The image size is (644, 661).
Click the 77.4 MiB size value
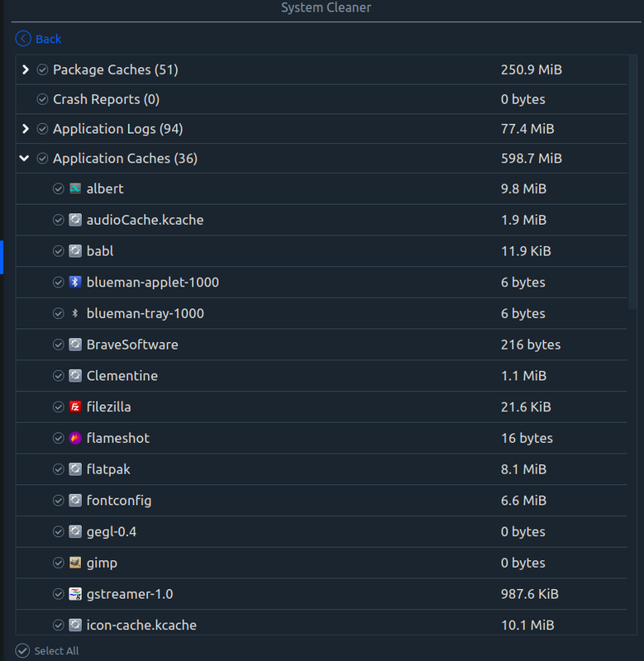point(527,129)
